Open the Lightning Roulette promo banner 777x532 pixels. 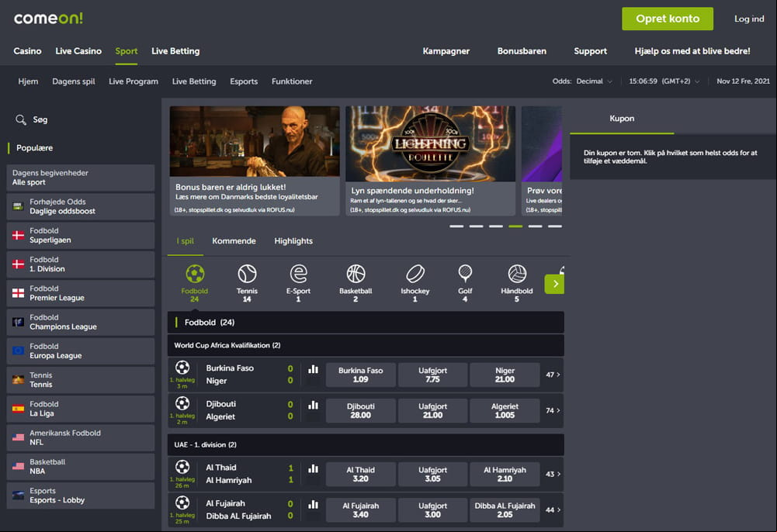pyautogui.click(x=431, y=161)
